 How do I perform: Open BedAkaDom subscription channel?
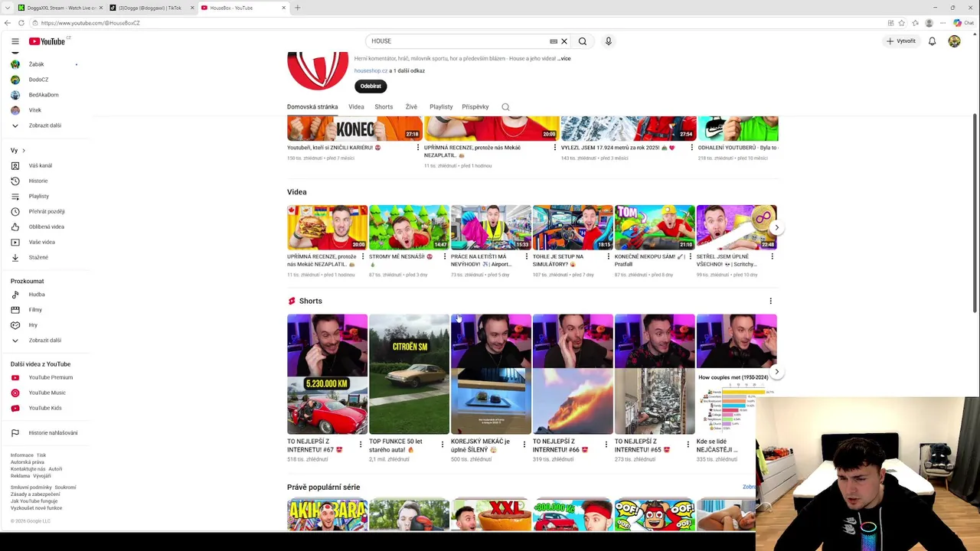click(x=46, y=95)
